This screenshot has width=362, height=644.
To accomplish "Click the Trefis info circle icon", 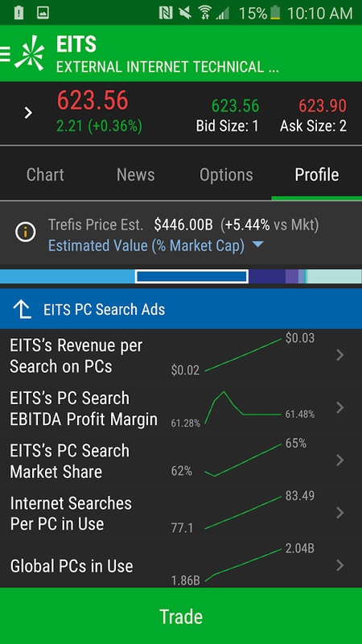I will 26,233.
